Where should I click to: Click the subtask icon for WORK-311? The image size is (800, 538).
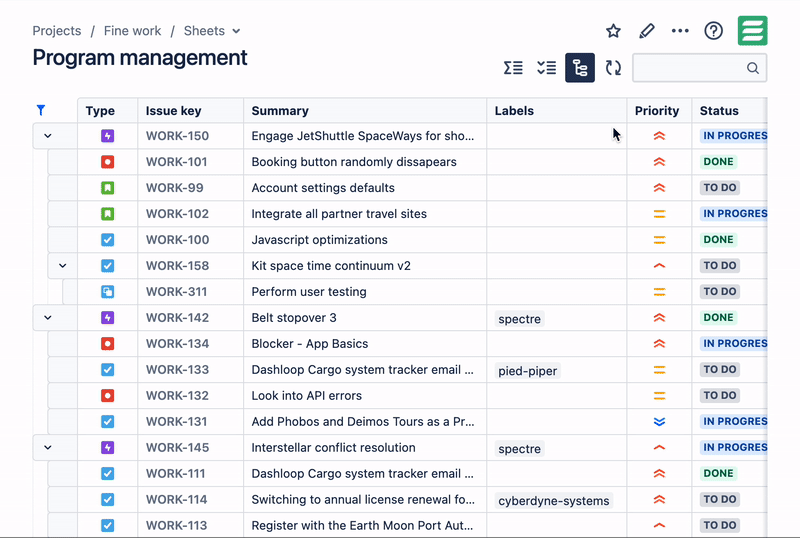[107, 291]
